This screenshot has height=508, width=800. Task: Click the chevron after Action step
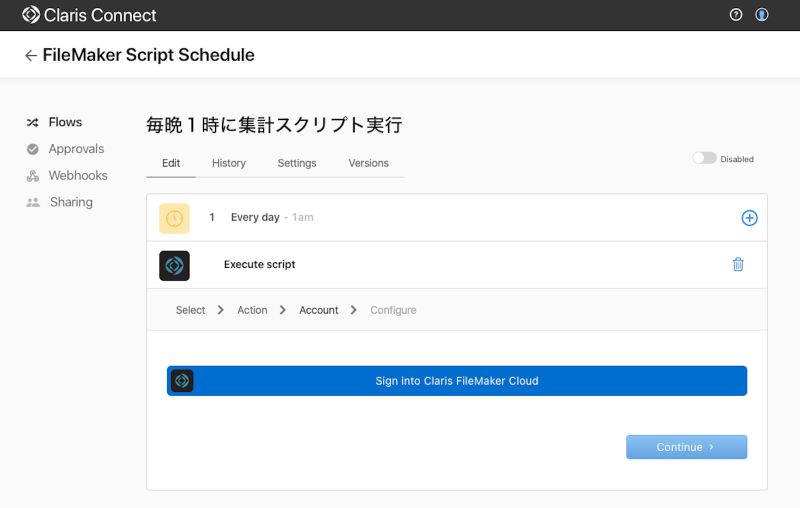pos(283,310)
